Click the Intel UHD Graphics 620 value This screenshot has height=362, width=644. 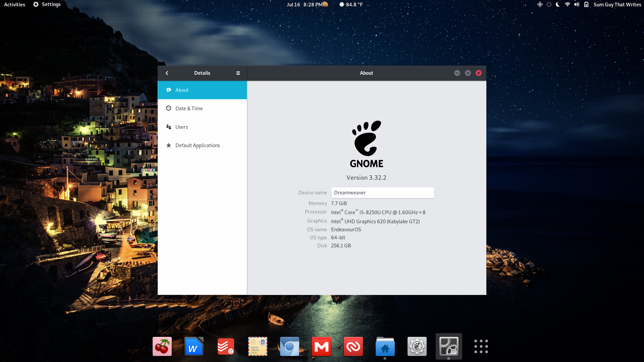pos(375,221)
